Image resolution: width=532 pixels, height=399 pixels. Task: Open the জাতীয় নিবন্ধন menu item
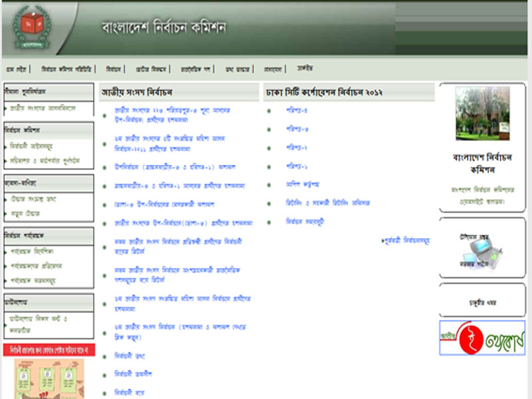151,69
